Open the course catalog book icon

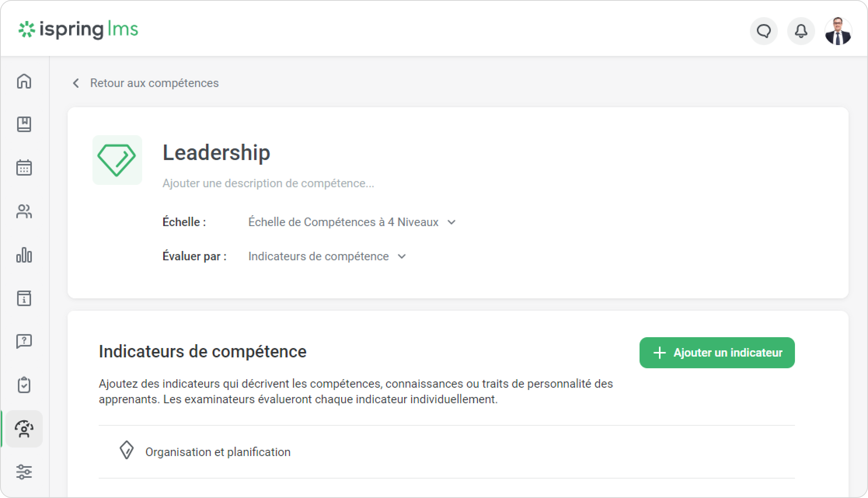[x=24, y=124]
